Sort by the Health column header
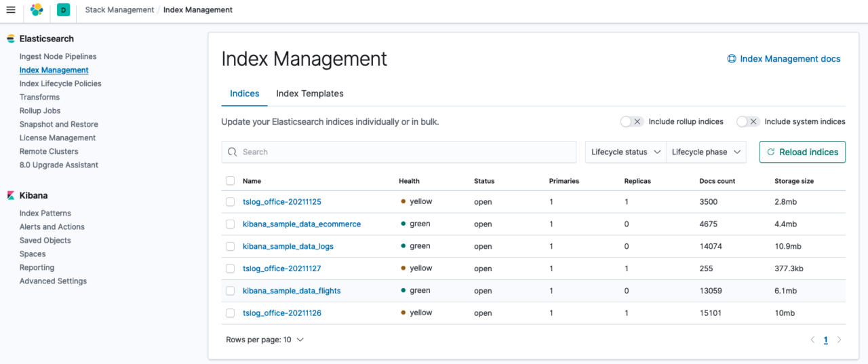Screen dimensions: 868x364 pos(409,181)
